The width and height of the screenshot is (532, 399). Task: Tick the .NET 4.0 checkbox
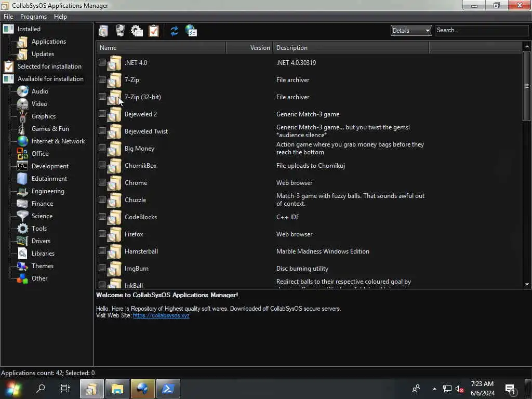(x=102, y=62)
